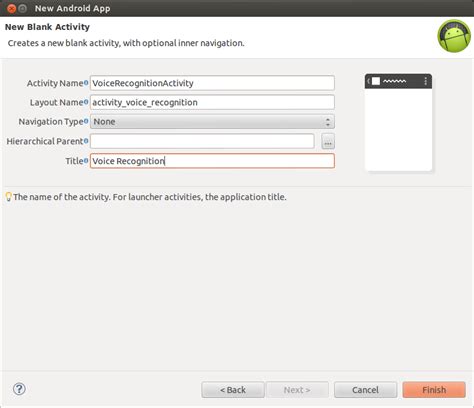Image resolution: width=474 pixels, height=408 pixels.
Task: Click the Title field info icon
Action: pos(86,161)
